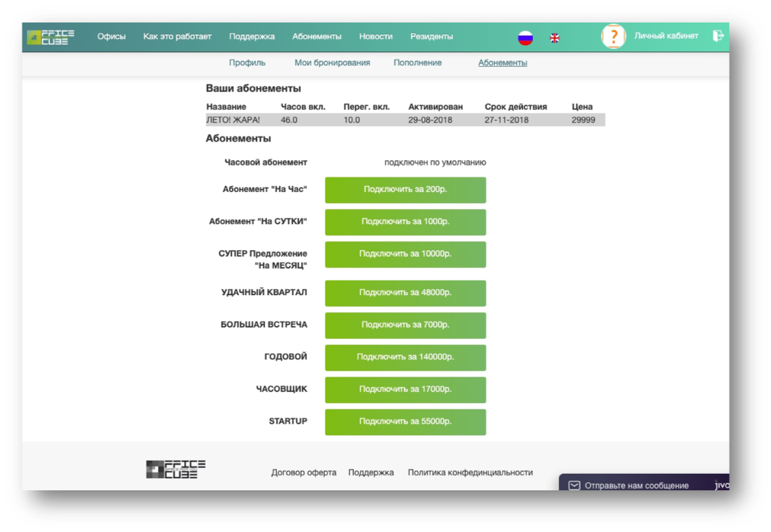Click the Office Cube logo in header
The width and height of the screenshot is (771, 532).
50,37
